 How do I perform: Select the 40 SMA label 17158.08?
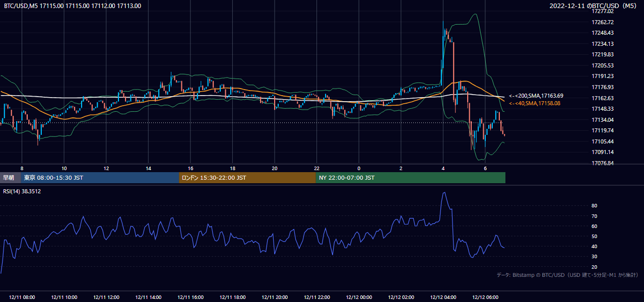click(534, 103)
